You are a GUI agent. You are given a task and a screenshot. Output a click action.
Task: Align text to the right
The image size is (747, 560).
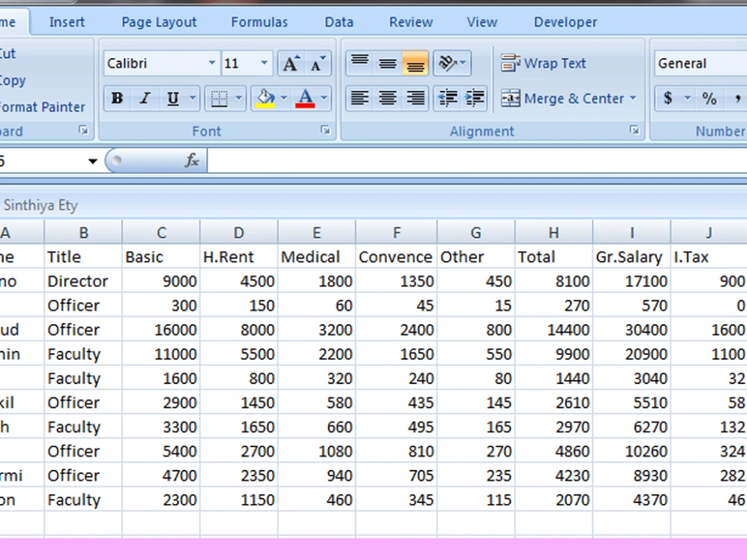[415, 98]
